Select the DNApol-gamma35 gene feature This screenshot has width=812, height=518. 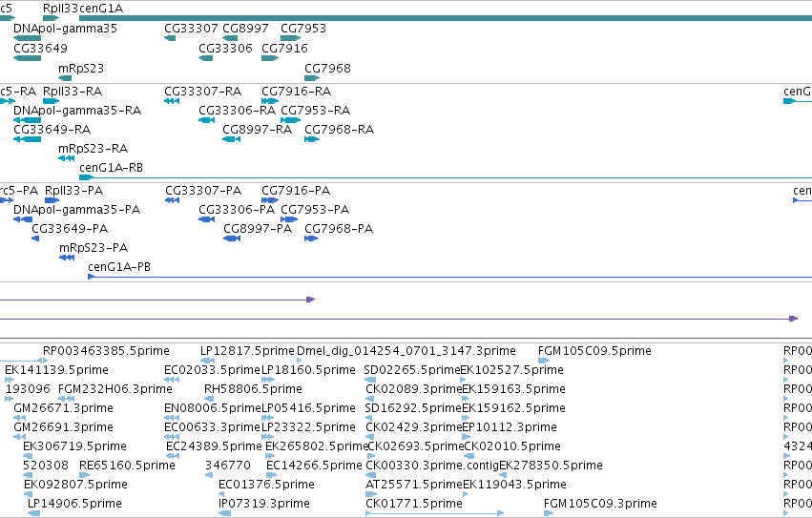[27, 38]
